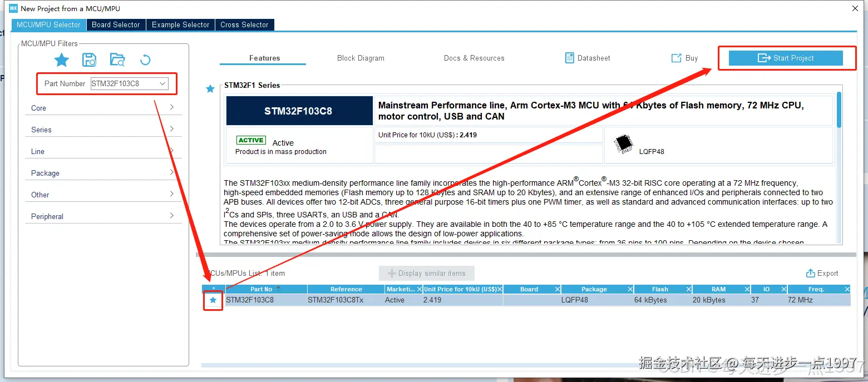Viewport: 868px width, 382px height.
Task: Expand the Core filter section
Action: click(x=103, y=108)
